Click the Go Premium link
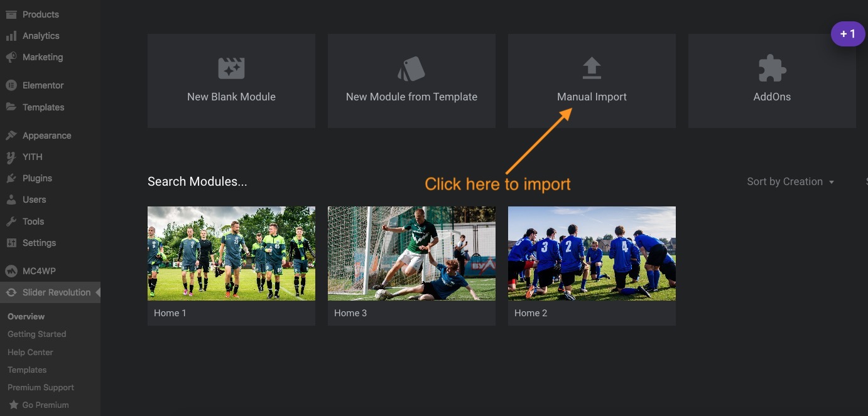This screenshot has height=416, width=868. point(45,405)
